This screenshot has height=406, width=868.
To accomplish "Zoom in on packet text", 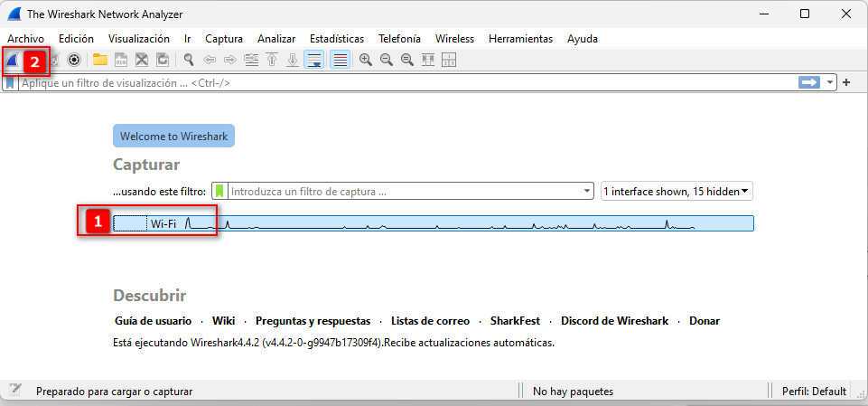I will (366, 61).
